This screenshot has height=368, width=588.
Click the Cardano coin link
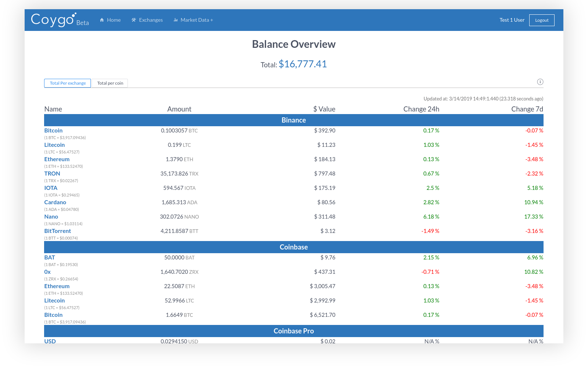pyautogui.click(x=55, y=202)
